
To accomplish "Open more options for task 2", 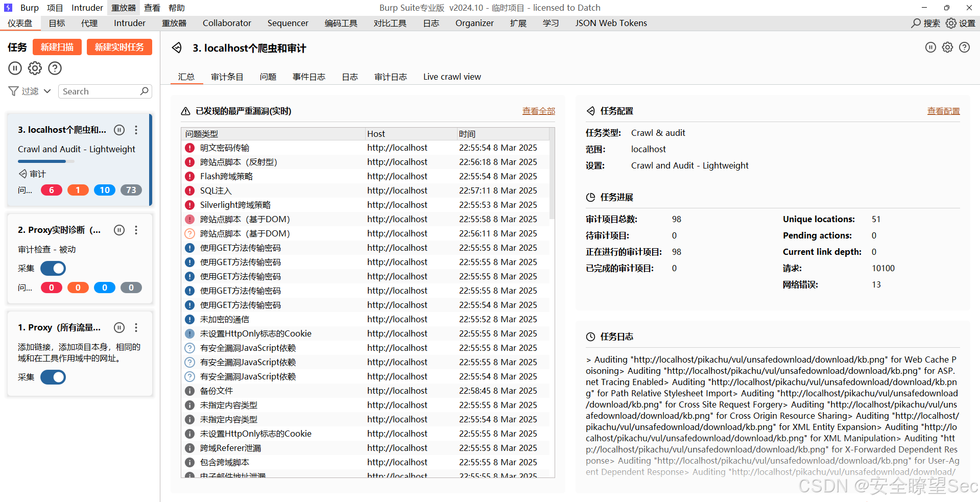I will 136,230.
